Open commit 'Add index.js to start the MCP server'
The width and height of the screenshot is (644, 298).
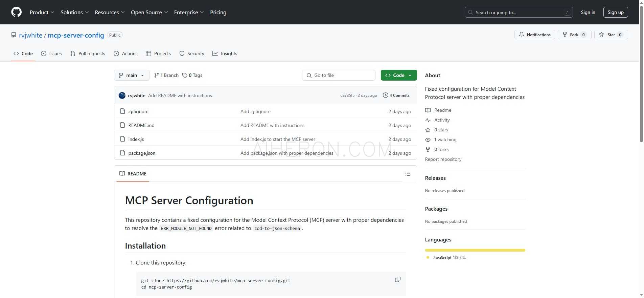pyautogui.click(x=278, y=139)
